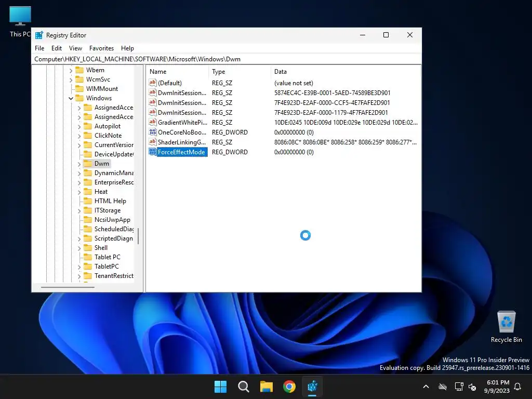Click the (value not set) data cell
This screenshot has width=532, height=399.
pyautogui.click(x=294, y=83)
